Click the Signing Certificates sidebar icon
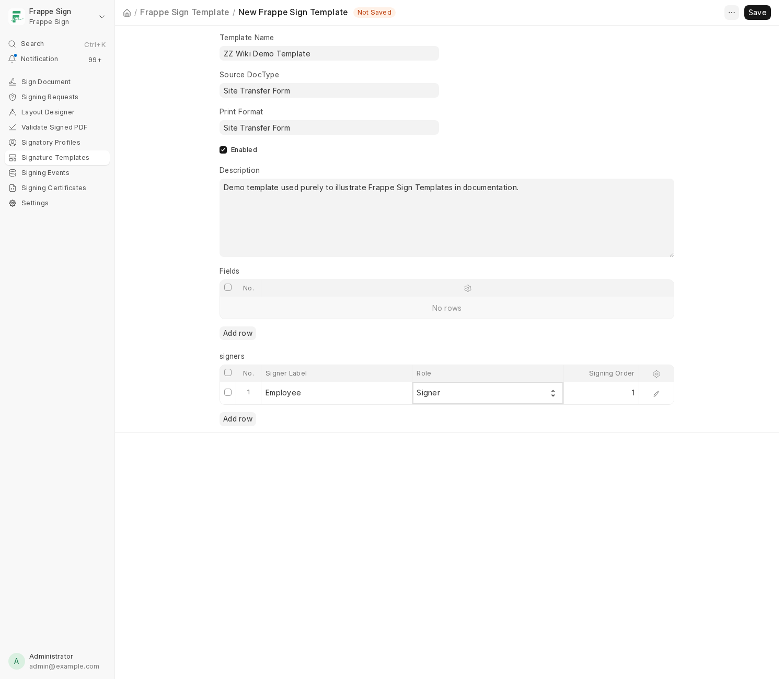 tap(13, 188)
